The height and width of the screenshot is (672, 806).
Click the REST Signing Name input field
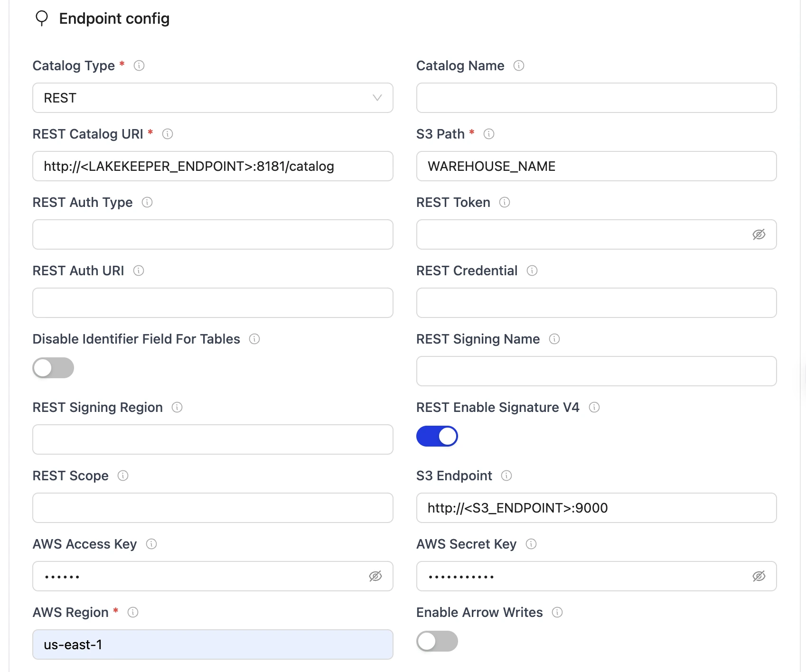tap(597, 371)
